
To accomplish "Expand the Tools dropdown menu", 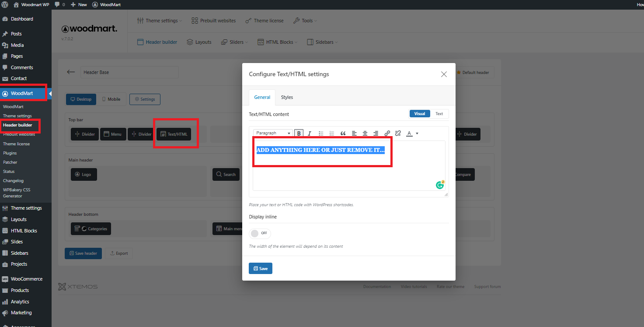I will pyautogui.click(x=305, y=21).
